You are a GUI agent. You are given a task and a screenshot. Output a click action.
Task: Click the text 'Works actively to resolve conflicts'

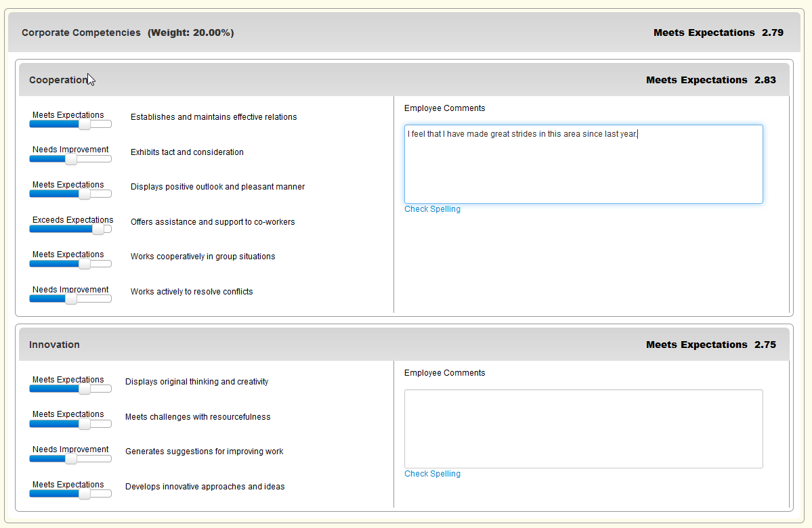pyautogui.click(x=192, y=292)
